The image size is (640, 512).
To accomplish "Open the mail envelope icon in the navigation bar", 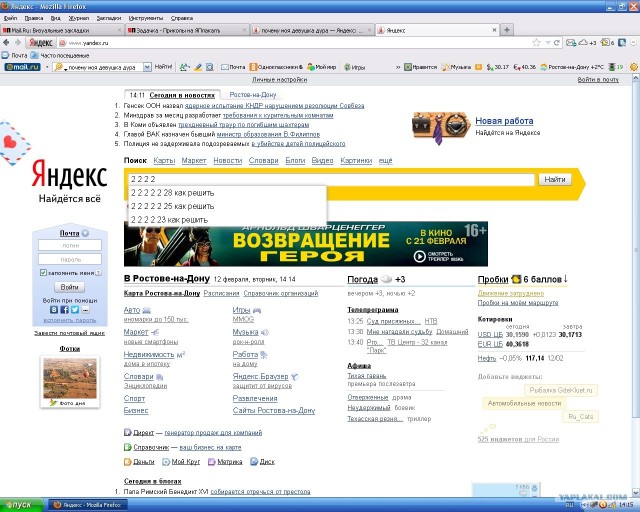I will (571, 43).
